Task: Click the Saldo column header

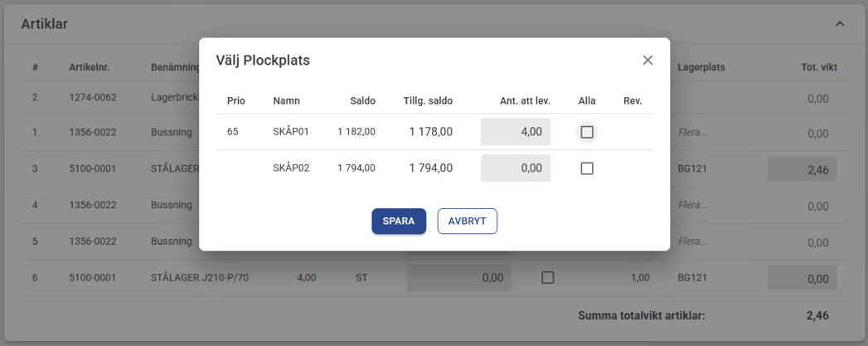Action: [362, 101]
